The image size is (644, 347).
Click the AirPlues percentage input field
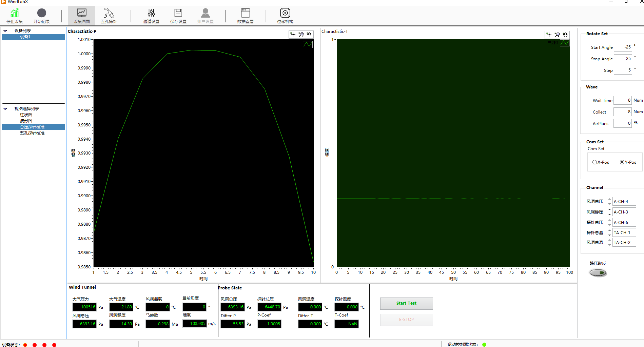point(623,123)
